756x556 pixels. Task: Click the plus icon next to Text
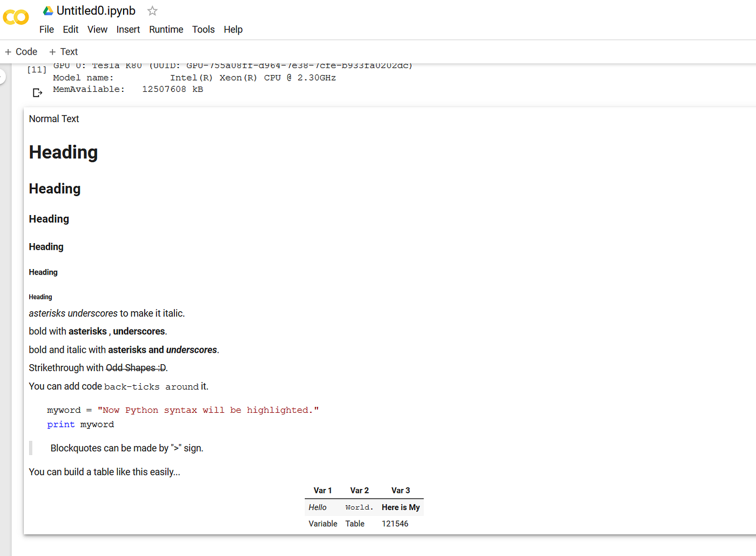51,51
